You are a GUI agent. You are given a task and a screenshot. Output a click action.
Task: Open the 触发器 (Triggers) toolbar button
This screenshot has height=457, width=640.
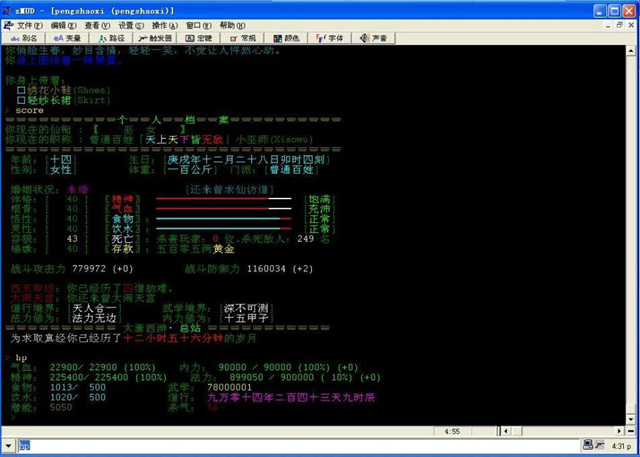(x=155, y=38)
